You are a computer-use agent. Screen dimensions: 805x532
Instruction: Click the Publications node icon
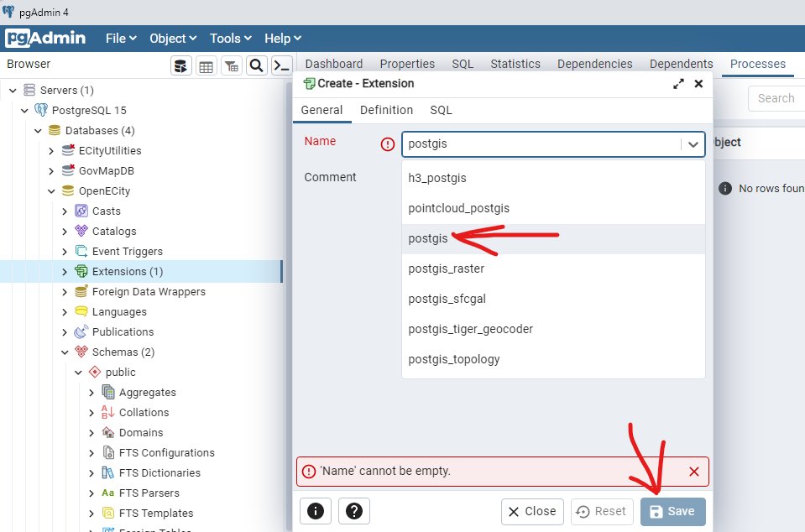81,331
